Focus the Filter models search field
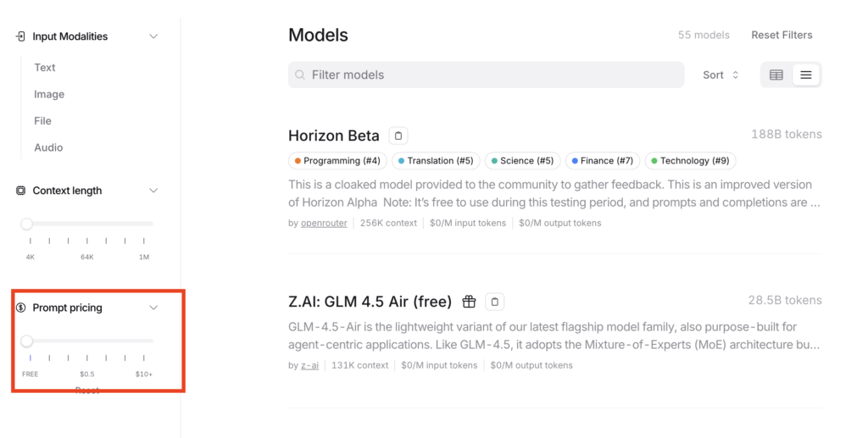The height and width of the screenshot is (438, 868). pos(492,75)
